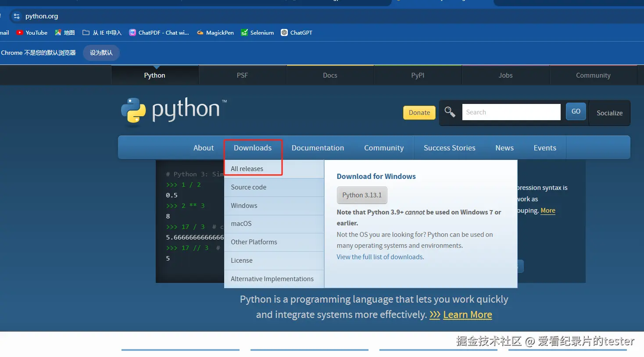Select Source code from Downloads menu
Viewport: 644px width, 357px height.
tap(274, 187)
